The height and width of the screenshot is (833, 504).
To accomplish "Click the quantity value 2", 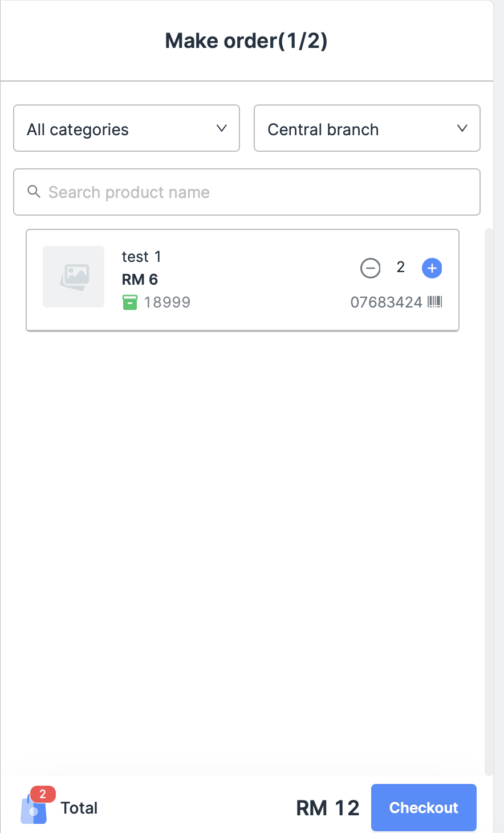I will click(401, 267).
